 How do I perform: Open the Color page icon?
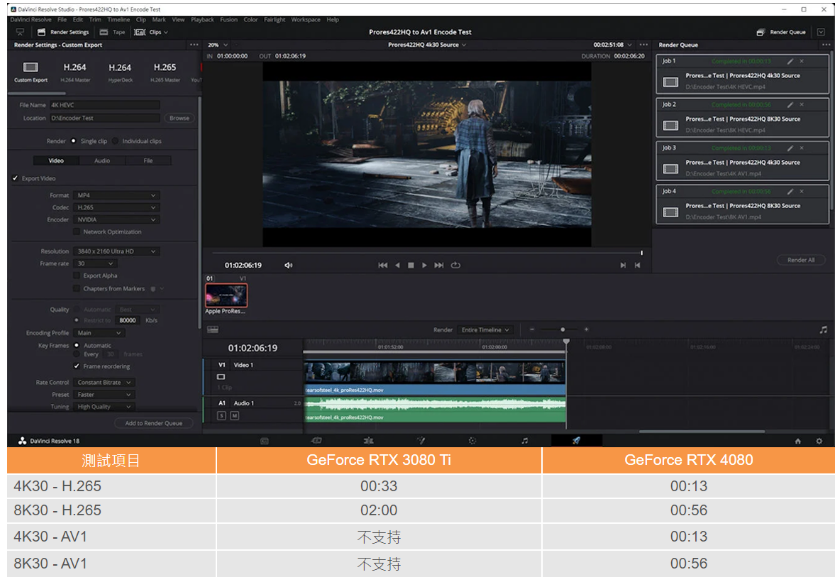click(x=472, y=441)
